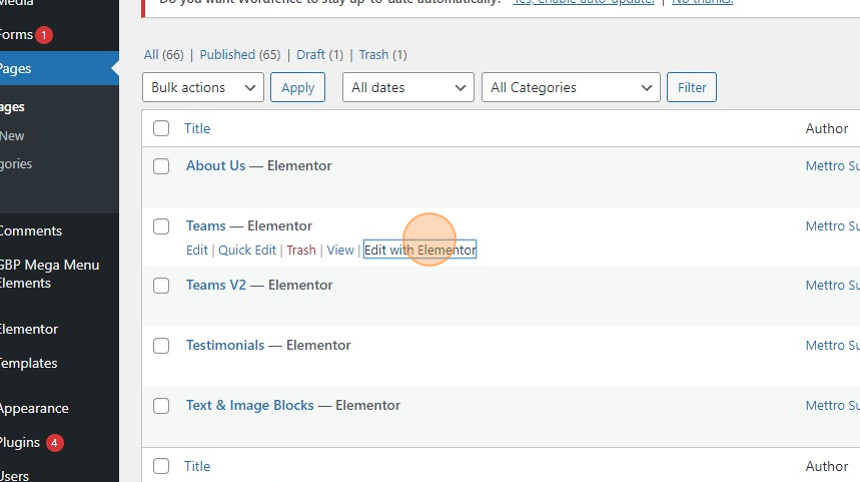
Task: Click the Author column header
Action: (x=827, y=128)
